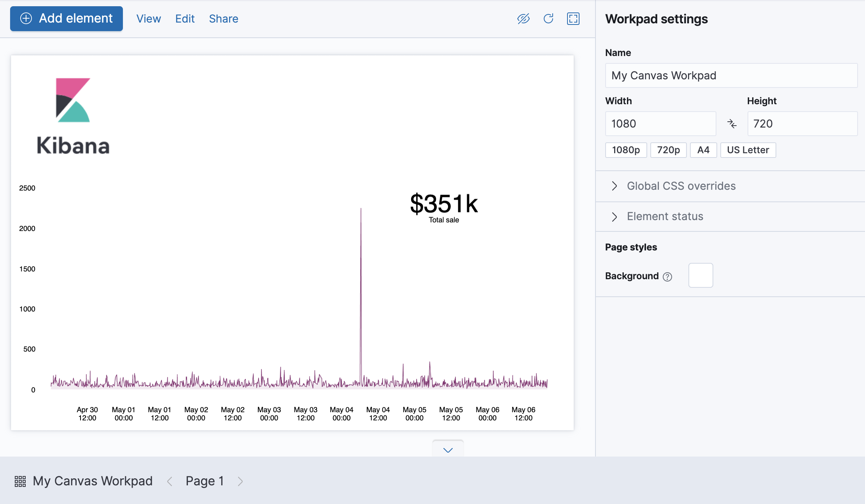This screenshot has width=865, height=504.
Task: Open the View menu
Action: click(148, 18)
